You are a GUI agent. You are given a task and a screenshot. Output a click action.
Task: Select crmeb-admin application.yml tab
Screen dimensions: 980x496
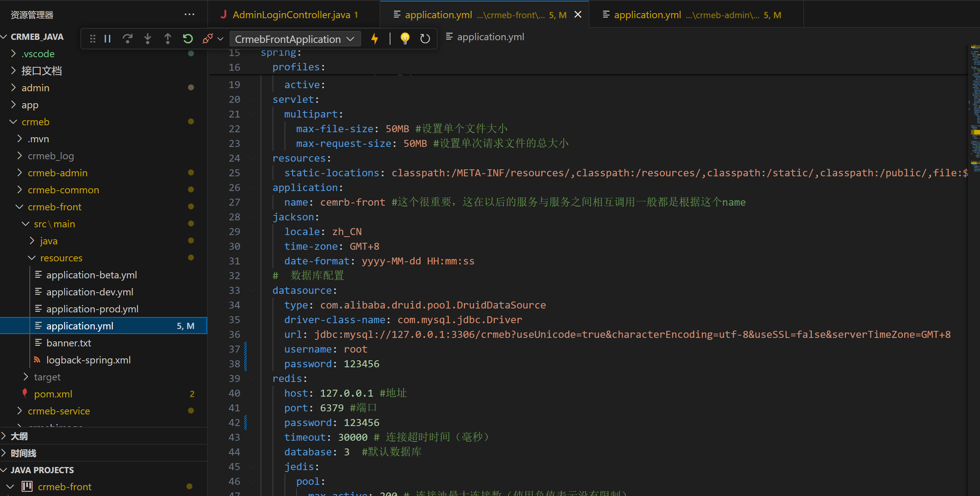(696, 15)
